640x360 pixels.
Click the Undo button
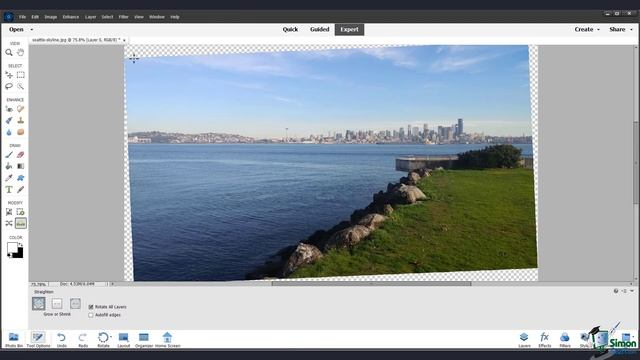(x=62, y=340)
